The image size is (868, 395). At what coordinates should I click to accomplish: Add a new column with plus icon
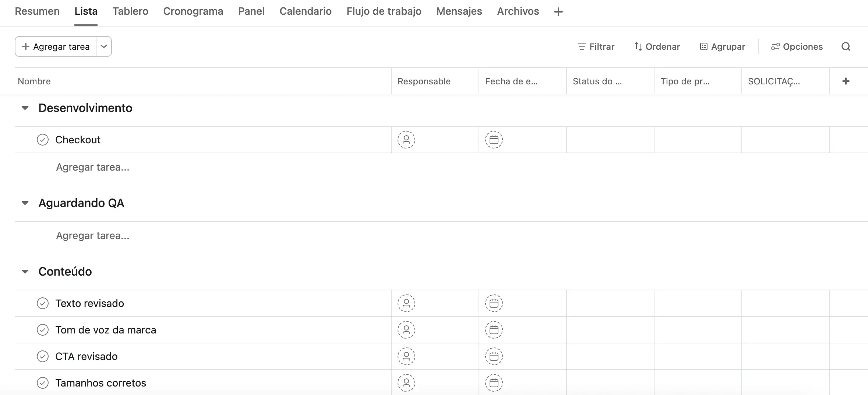coord(846,81)
